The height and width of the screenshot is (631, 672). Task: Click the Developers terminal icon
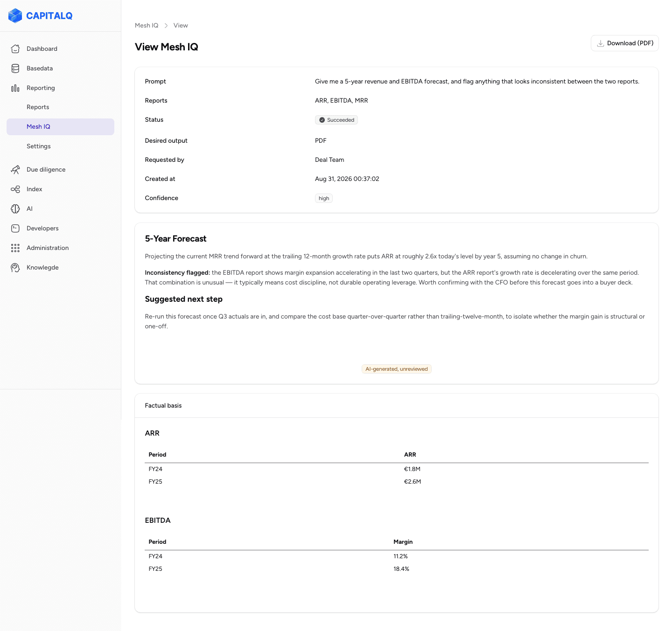pyautogui.click(x=15, y=228)
